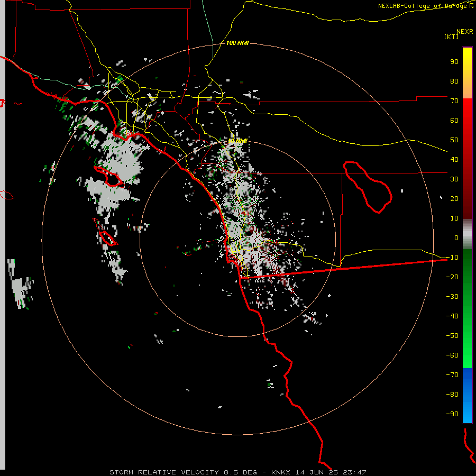
Task: Click the -90 value on velocity scale
Action: pyautogui.click(x=452, y=414)
